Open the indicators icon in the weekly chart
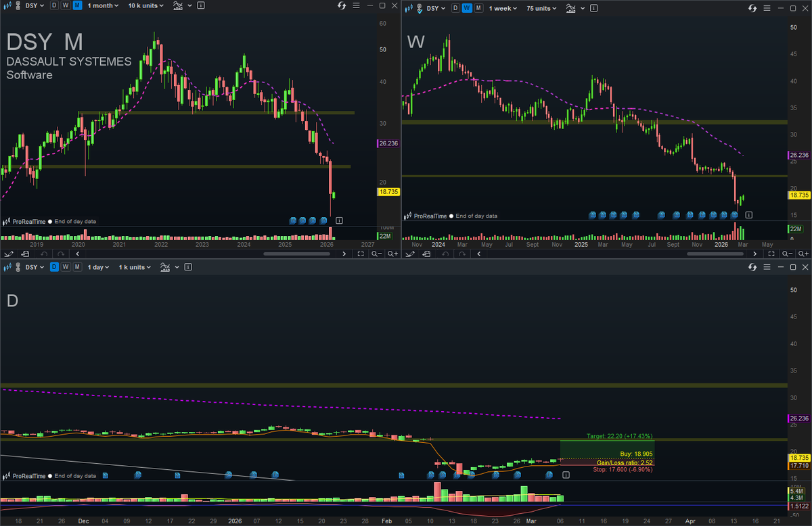 tap(570, 9)
